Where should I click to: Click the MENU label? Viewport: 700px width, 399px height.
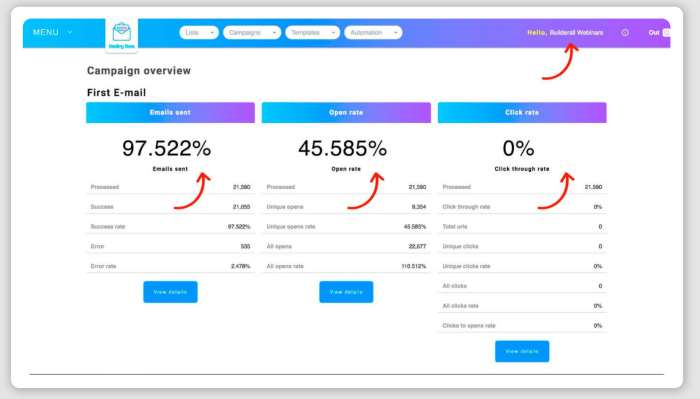(x=46, y=33)
